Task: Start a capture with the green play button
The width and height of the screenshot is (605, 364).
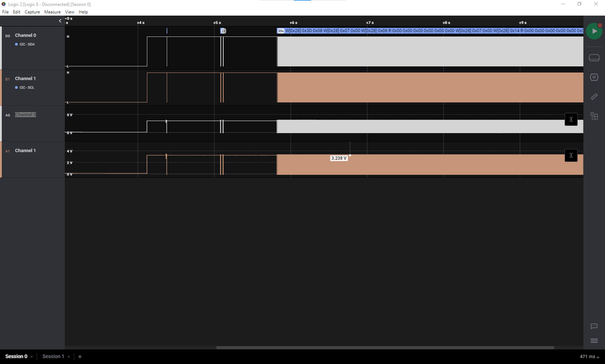Action: (x=594, y=31)
